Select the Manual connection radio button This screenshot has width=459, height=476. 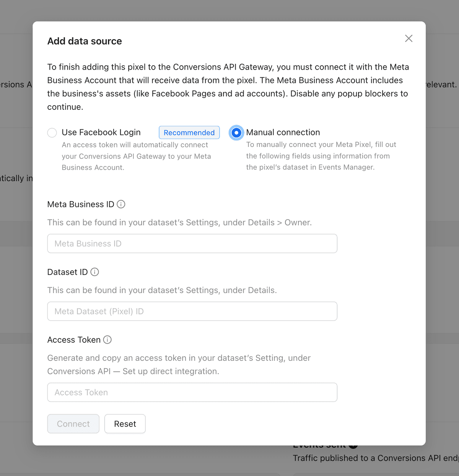(236, 132)
